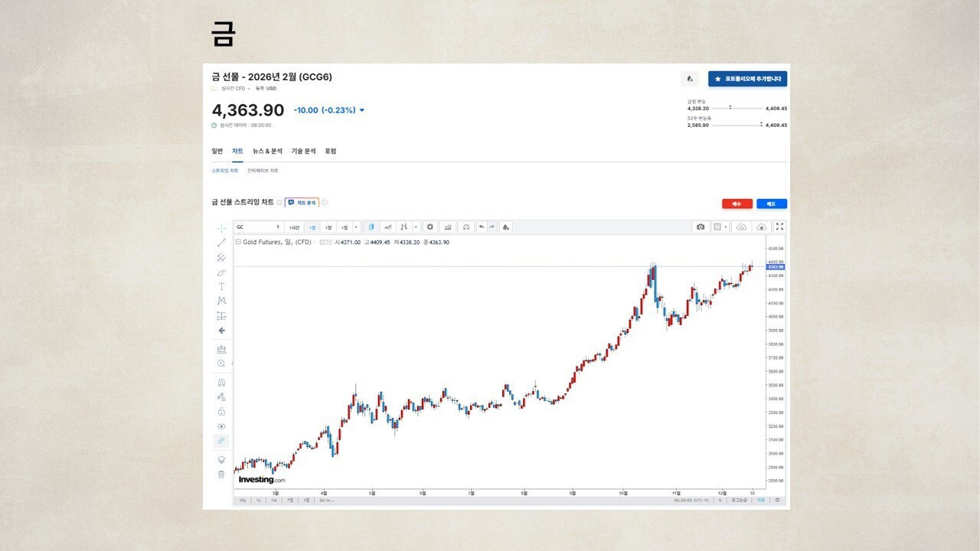Click the 포트폴리오에 추가합니다 button

747,79
